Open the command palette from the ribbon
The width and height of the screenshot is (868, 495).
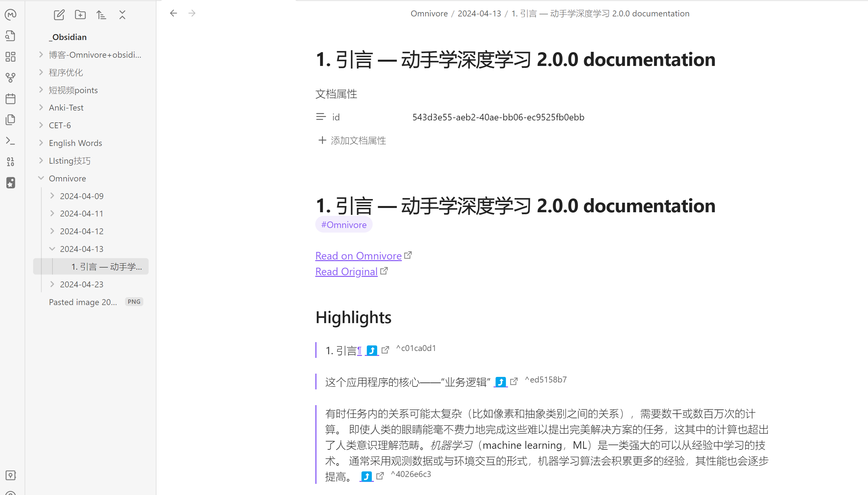coord(10,141)
